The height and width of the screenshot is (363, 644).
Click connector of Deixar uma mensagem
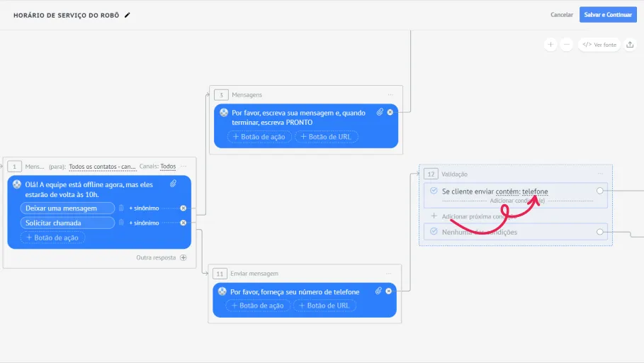point(183,208)
